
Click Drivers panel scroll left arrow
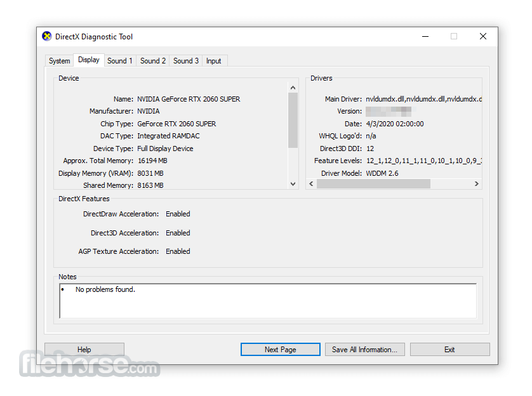point(312,184)
